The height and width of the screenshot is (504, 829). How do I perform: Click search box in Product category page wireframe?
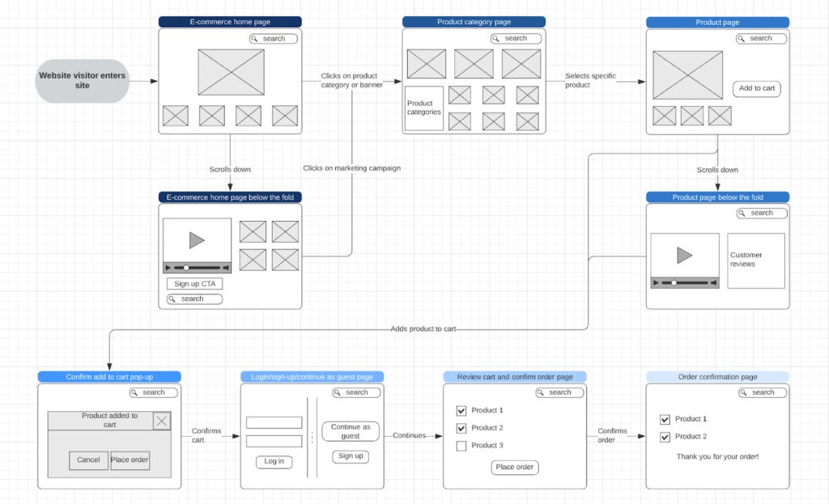point(516,39)
